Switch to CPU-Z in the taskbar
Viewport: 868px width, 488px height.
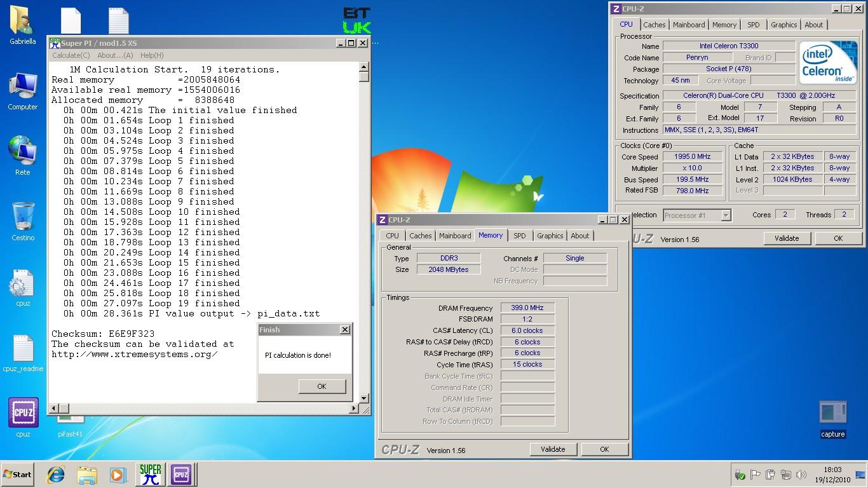[181, 475]
